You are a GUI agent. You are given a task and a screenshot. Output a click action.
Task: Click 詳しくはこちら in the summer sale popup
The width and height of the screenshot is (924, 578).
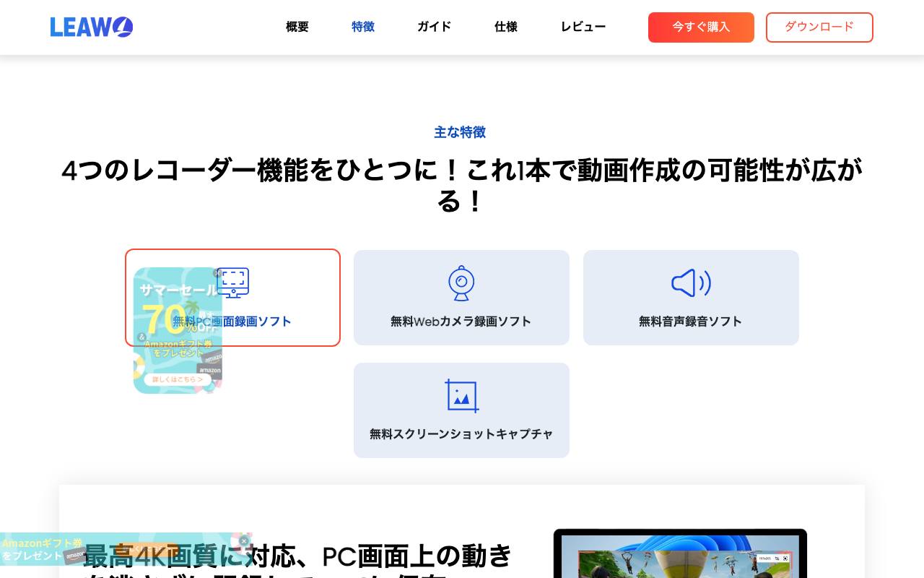[x=178, y=379]
